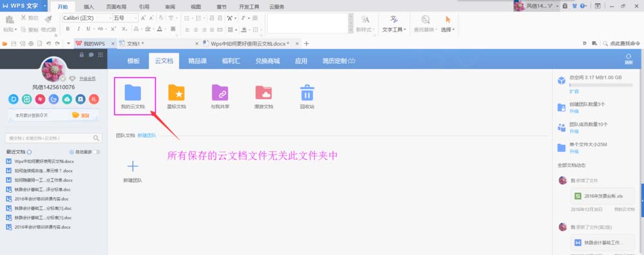644x255 pixels.
Task: Click the red 年 circle icon
Action: [40, 99]
